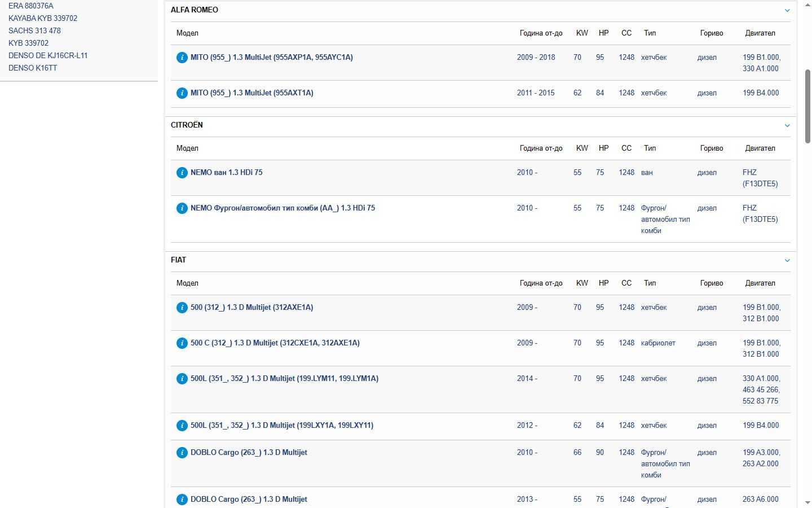Select ERA 880376A cross reference
Image resolution: width=812 pixels, height=508 pixels.
click(x=31, y=6)
